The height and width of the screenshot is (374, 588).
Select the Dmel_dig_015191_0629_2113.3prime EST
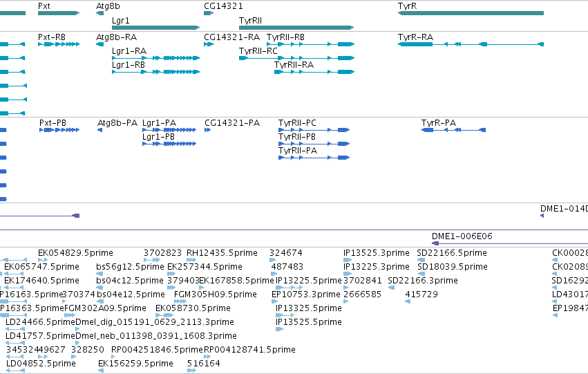(x=77, y=329)
